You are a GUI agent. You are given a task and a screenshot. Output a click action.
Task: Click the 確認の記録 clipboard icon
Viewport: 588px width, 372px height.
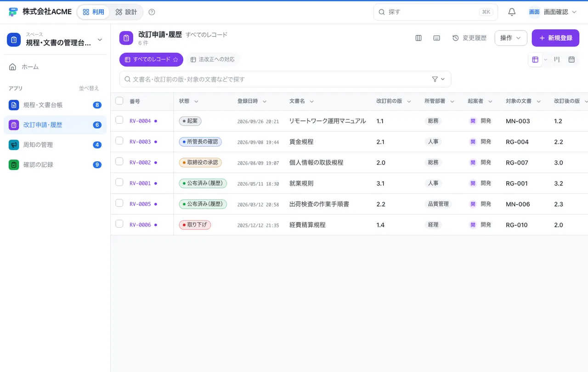pos(14,165)
